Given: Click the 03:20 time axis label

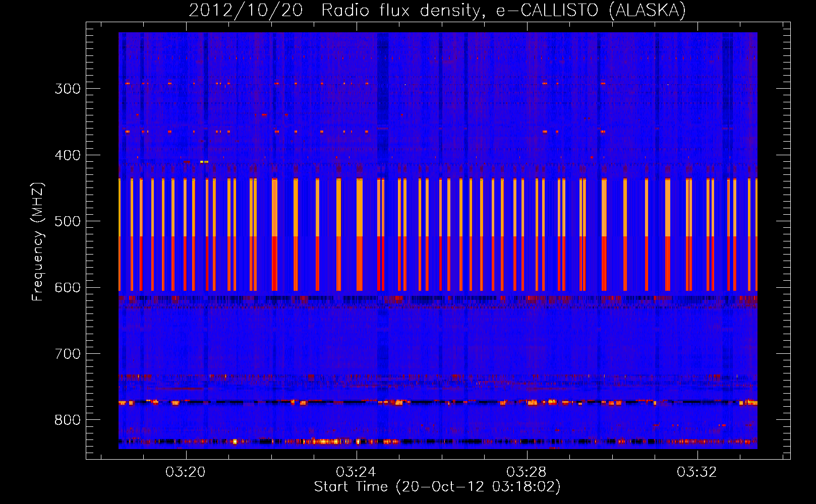Looking at the screenshot, I should point(186,472).
